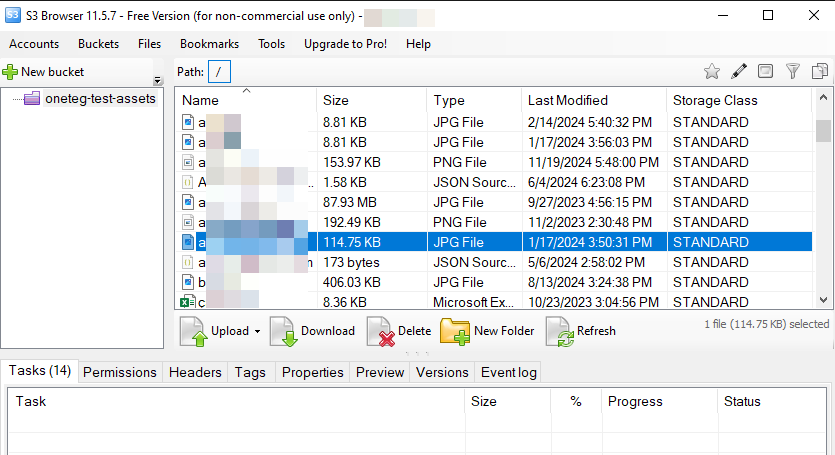
Task: Click the copy pages icon near filter
Action: pyautogui.click(x=819, y=71)
